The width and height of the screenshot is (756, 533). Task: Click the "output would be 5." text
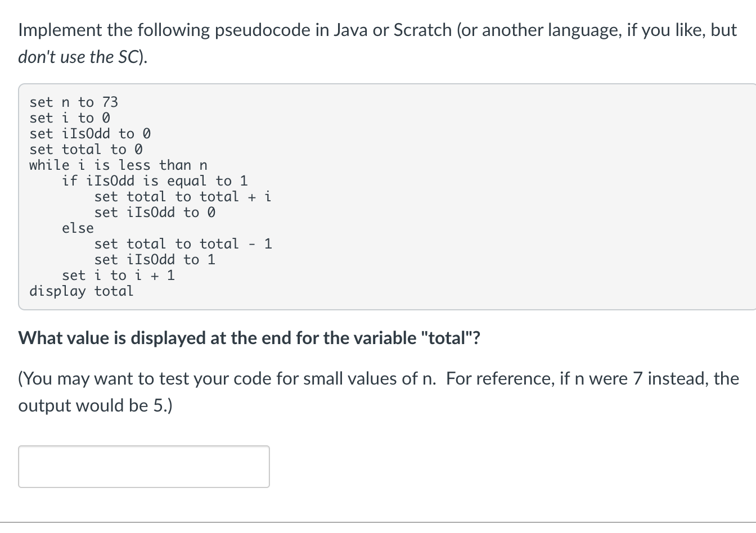click(95, 405)
